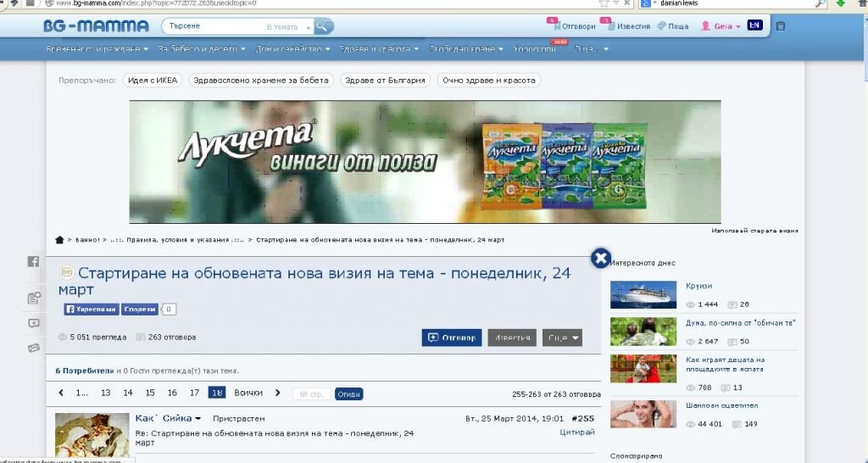Viewport: 868px width, 463px height.
Task: Open the В темата search scope dropdown
Action: coord(288,27)
